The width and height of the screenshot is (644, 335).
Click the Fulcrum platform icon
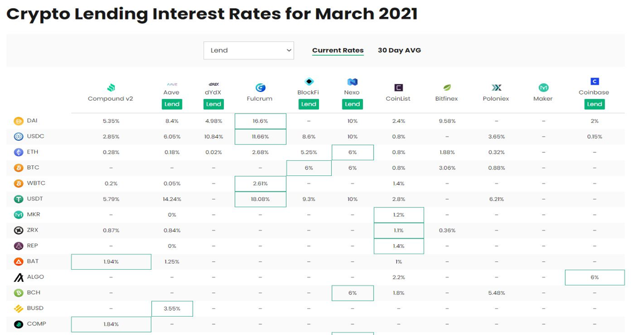point(260,88)
